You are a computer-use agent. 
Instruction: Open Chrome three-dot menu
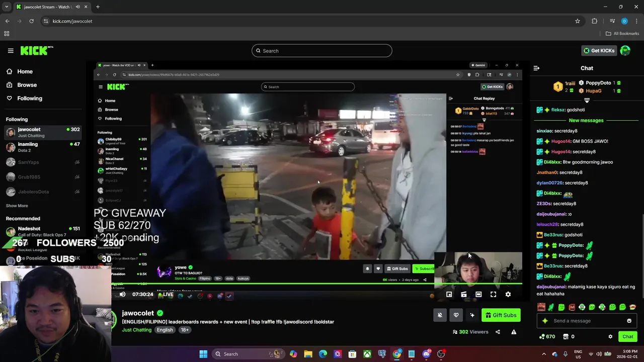tap(636, 21)
